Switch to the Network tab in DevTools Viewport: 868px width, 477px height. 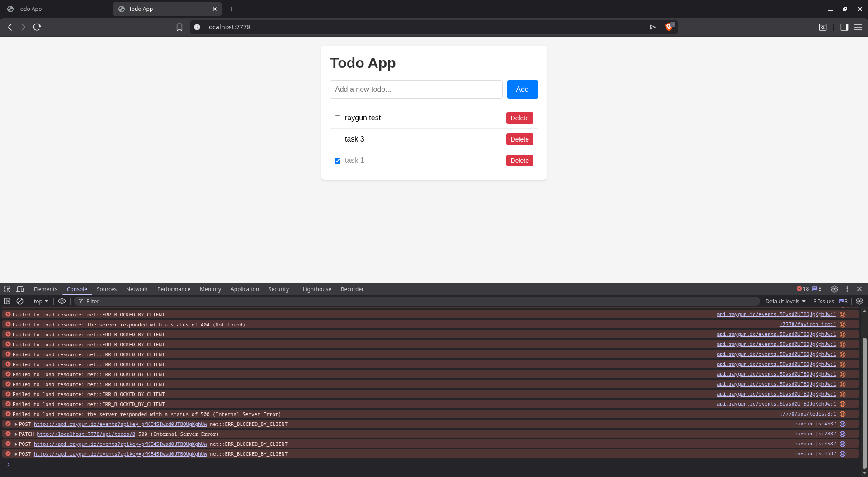(137, 289)
